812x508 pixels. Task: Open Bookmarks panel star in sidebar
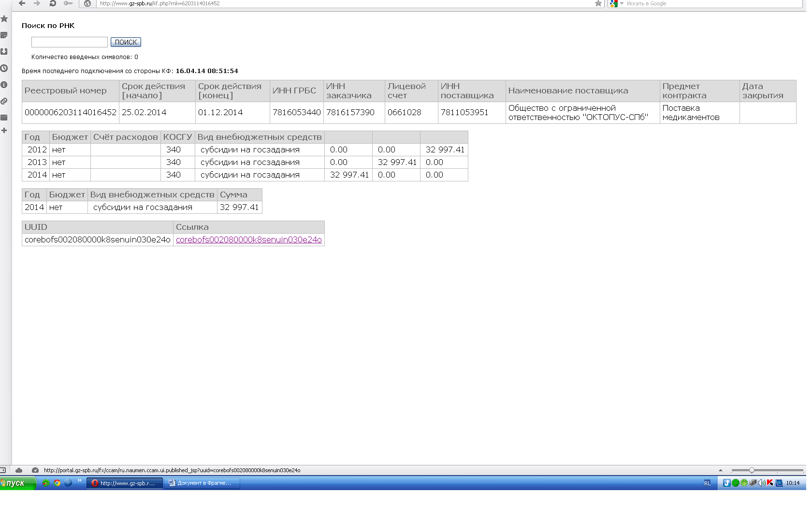point(4,19)
